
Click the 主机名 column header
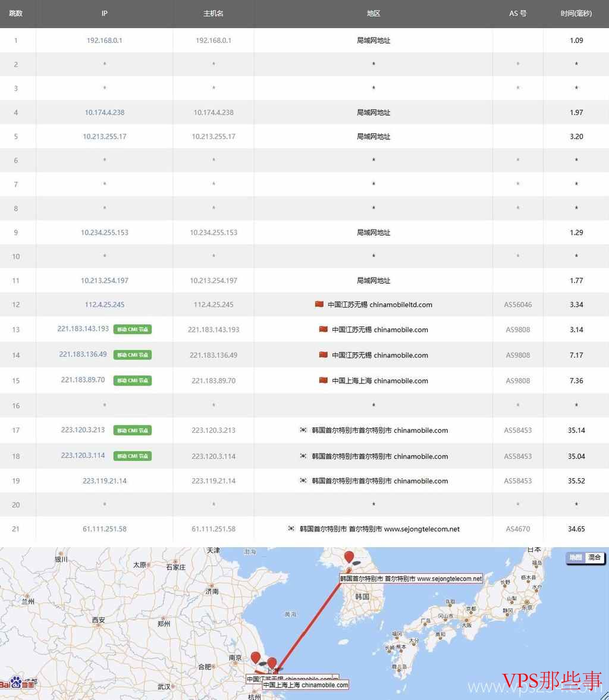[x=214, y=14]
